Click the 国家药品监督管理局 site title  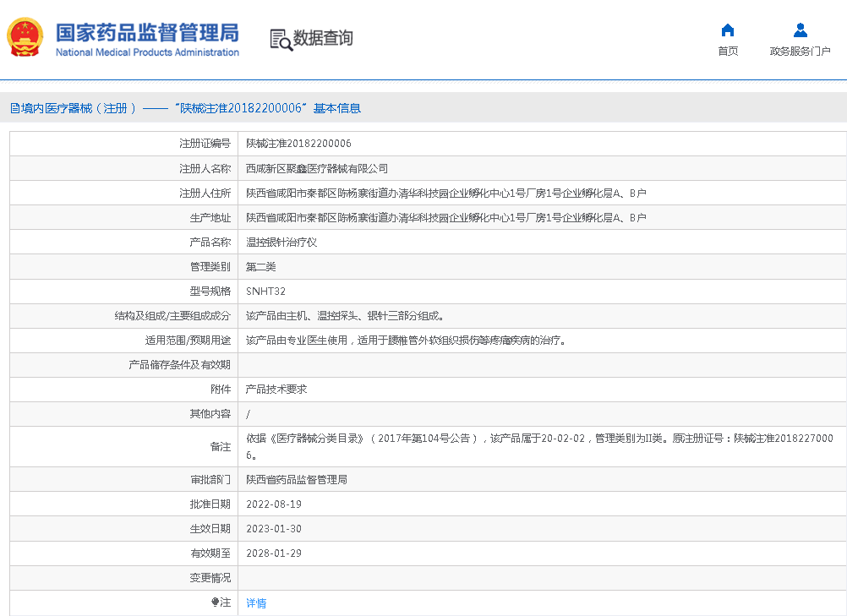(147, 33)
